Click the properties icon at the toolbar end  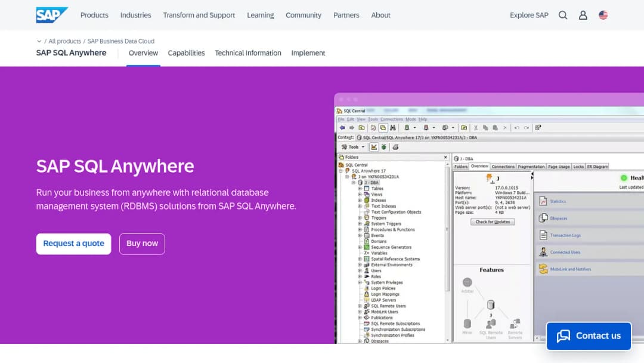pyautogui.click(x=538, y=128)
